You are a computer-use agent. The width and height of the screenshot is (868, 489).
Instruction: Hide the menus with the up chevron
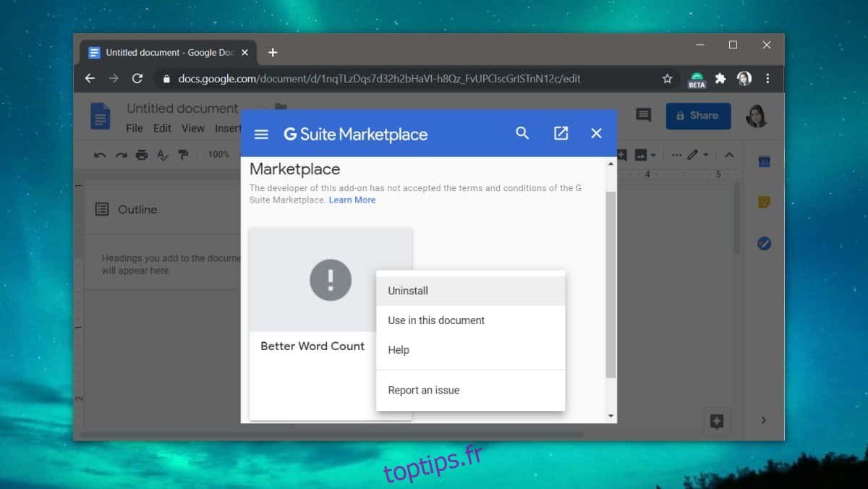click(x=729, y=155)
